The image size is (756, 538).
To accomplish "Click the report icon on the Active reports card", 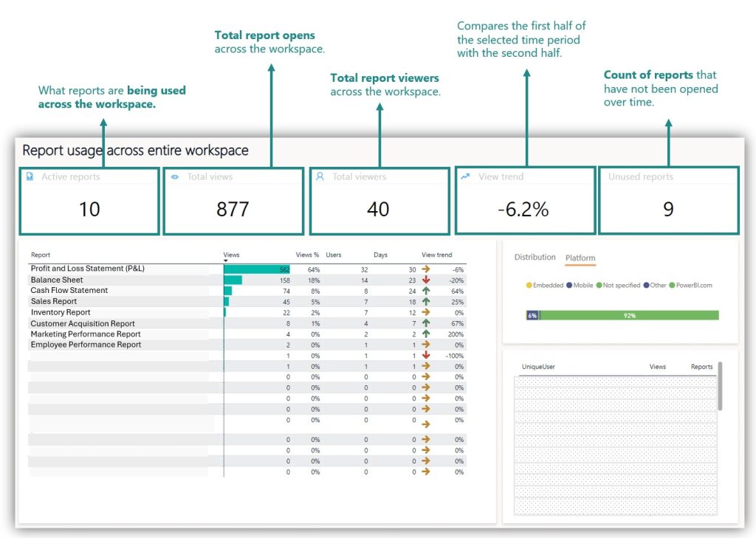I will point(29,176).
